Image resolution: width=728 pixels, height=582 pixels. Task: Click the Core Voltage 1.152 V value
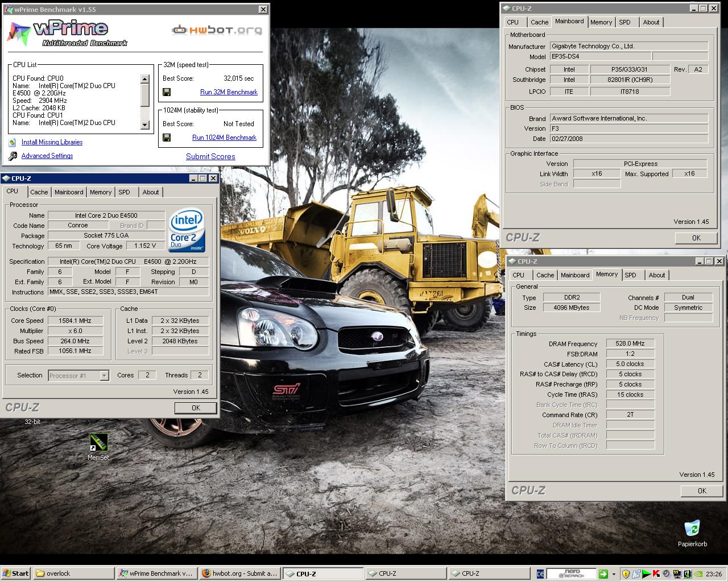(144, 246)
